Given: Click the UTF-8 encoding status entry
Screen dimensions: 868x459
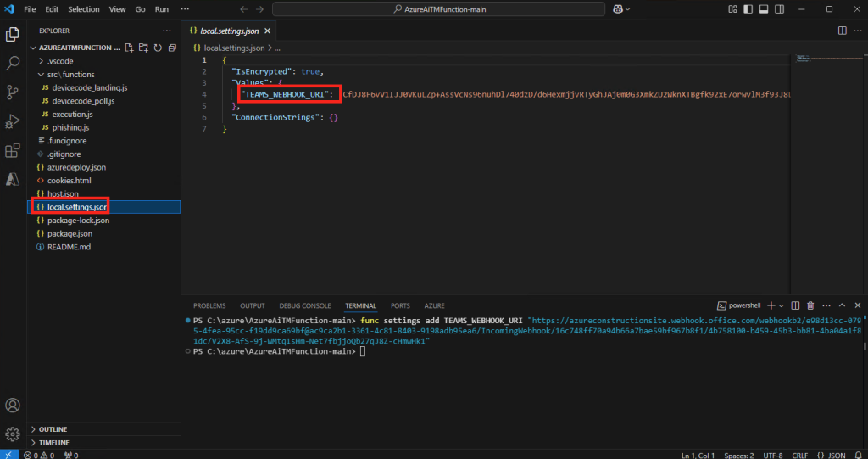Looking at the screenshot, I should pyautogui.click(x=773, y=455).
